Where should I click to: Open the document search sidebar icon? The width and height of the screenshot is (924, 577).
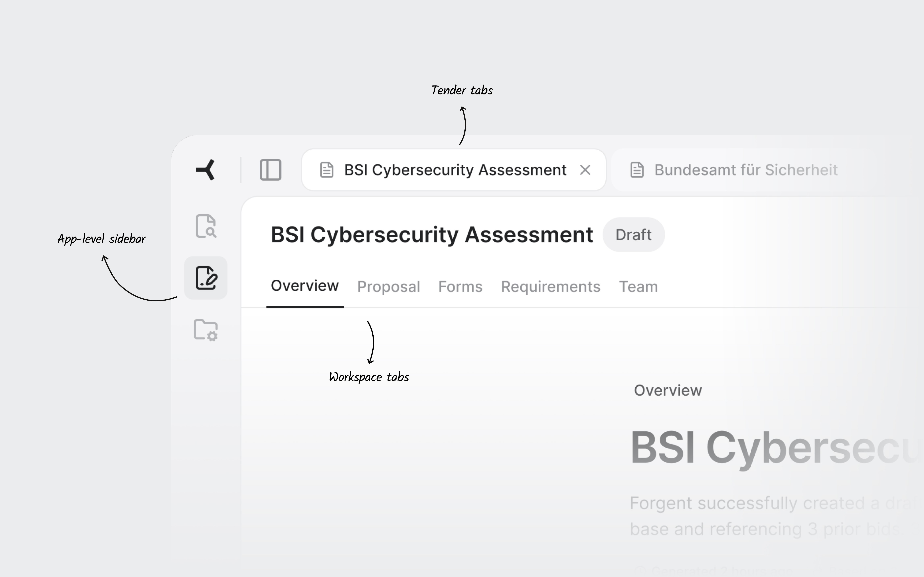tap(206, 226)
